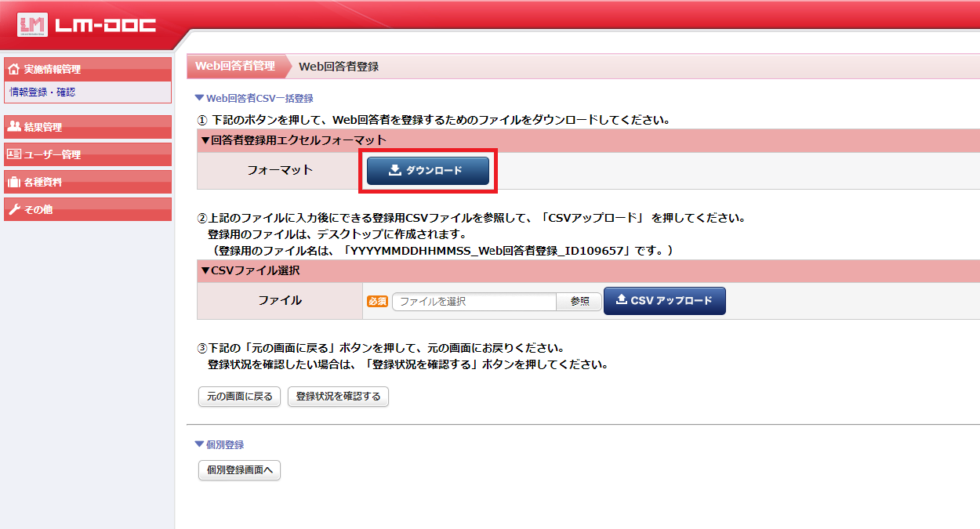Screen dimensions: 980x529
Task: Click the people icon for 結果管理
Action: [13, 127]
